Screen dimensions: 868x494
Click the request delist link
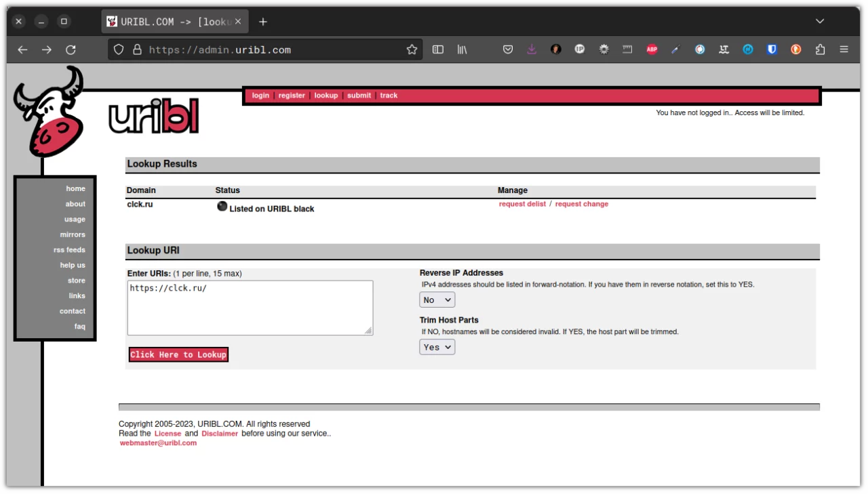[522, 204]
